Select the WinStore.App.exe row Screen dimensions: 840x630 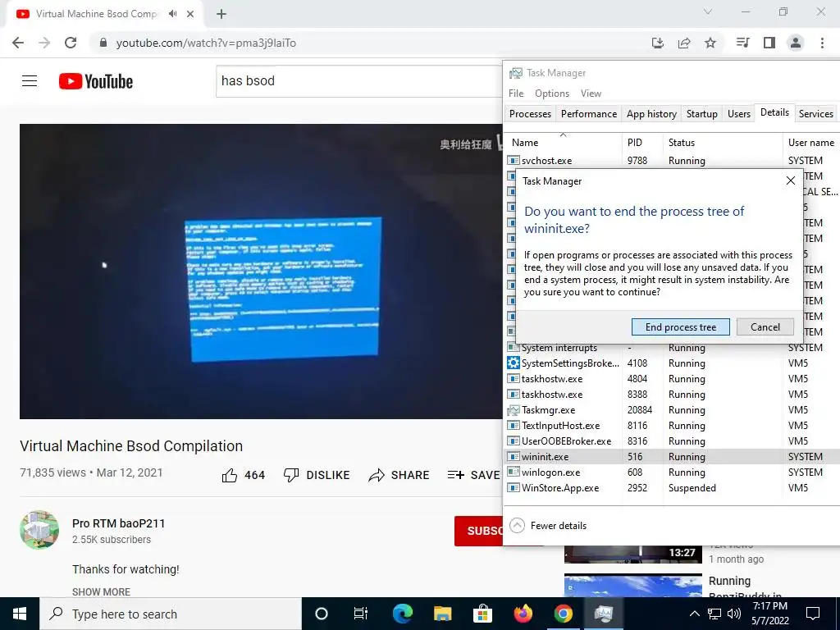click(x=672, y=488)
